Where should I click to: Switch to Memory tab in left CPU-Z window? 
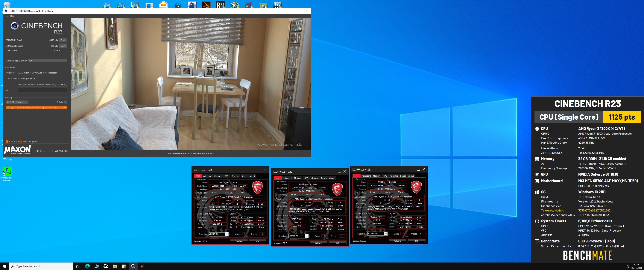(218, 176)
